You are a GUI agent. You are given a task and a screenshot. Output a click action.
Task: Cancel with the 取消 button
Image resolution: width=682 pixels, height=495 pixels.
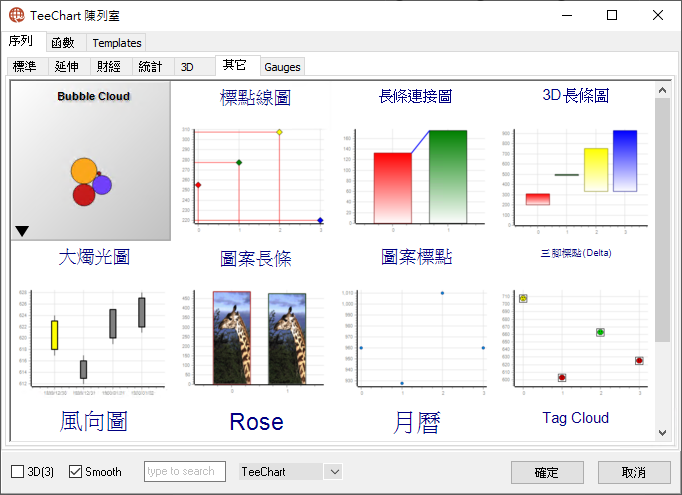(x=634, y=472)
